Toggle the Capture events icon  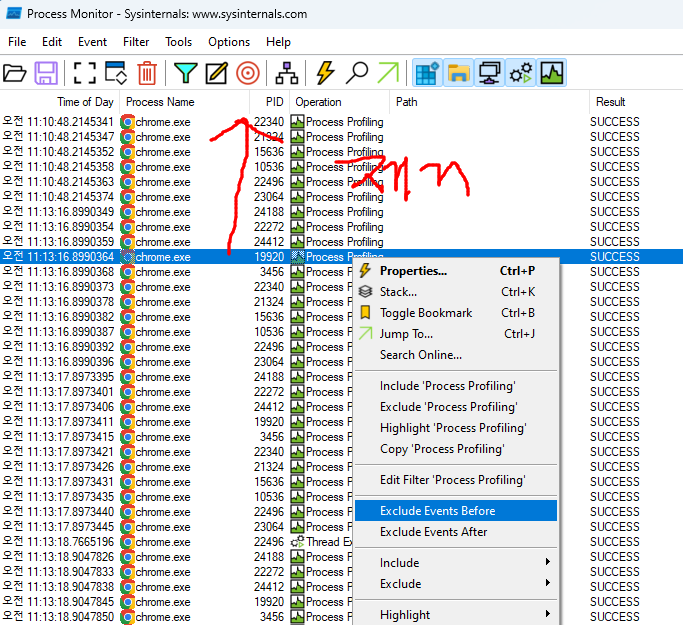[84, 73]
